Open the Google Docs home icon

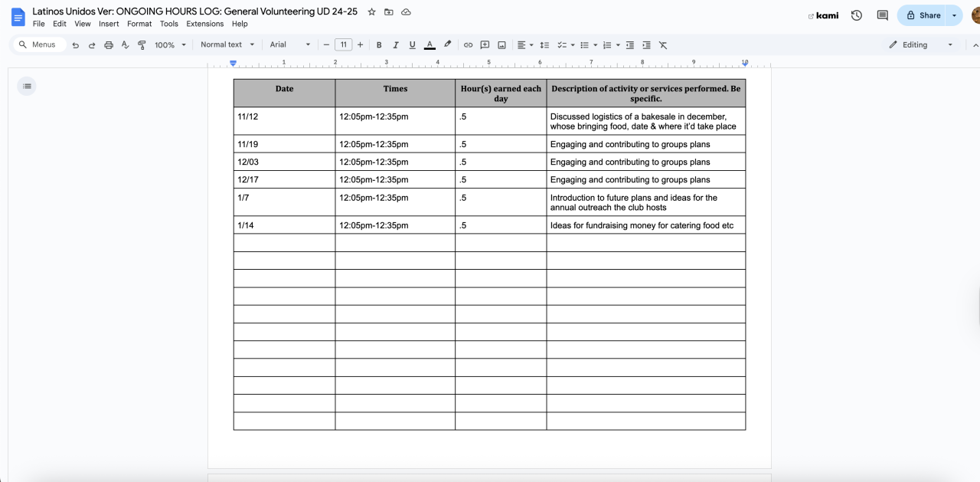click(18, 17)
